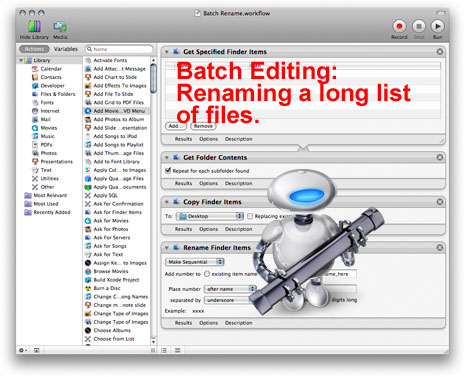Remove the Rename Finder Items action

pos(440,248)
